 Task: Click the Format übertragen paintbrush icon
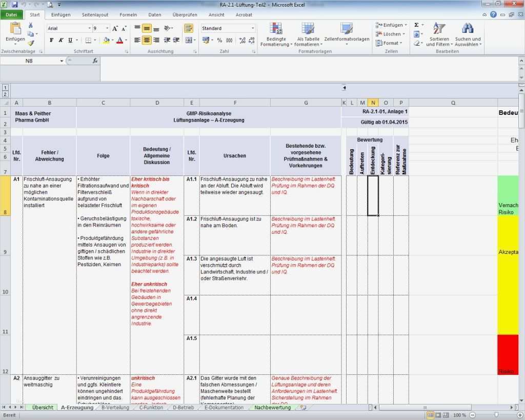pyautogui.click(x=31, y=42)
